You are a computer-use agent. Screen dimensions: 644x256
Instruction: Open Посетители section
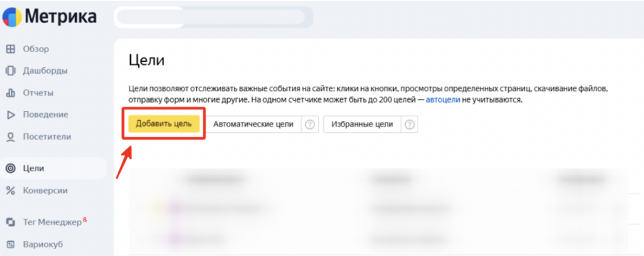click(47, 137)
